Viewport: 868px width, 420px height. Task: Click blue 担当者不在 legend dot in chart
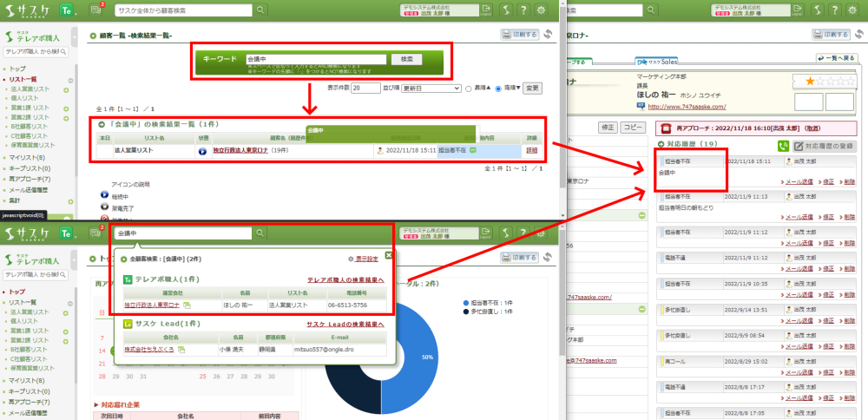click(466, 303)
